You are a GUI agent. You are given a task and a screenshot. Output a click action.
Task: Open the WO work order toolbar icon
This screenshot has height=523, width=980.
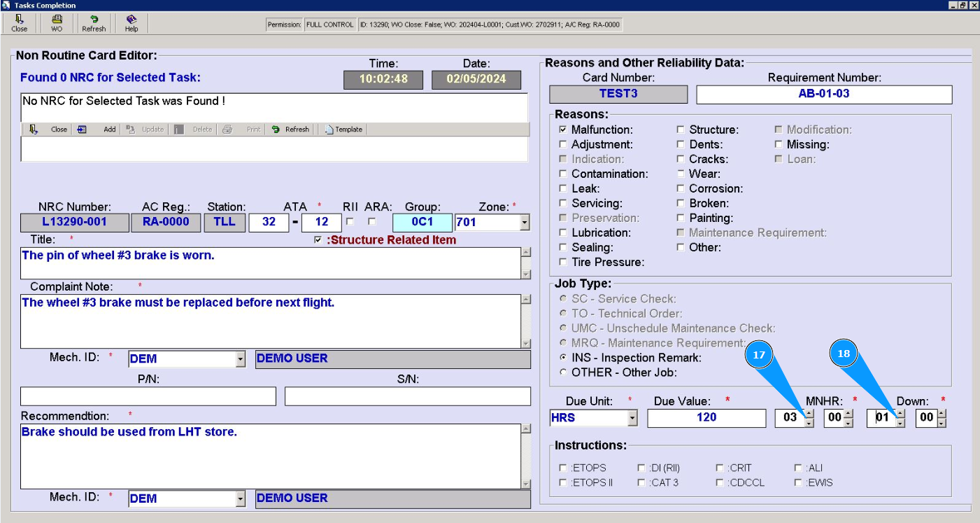click(x=57, y=23)
